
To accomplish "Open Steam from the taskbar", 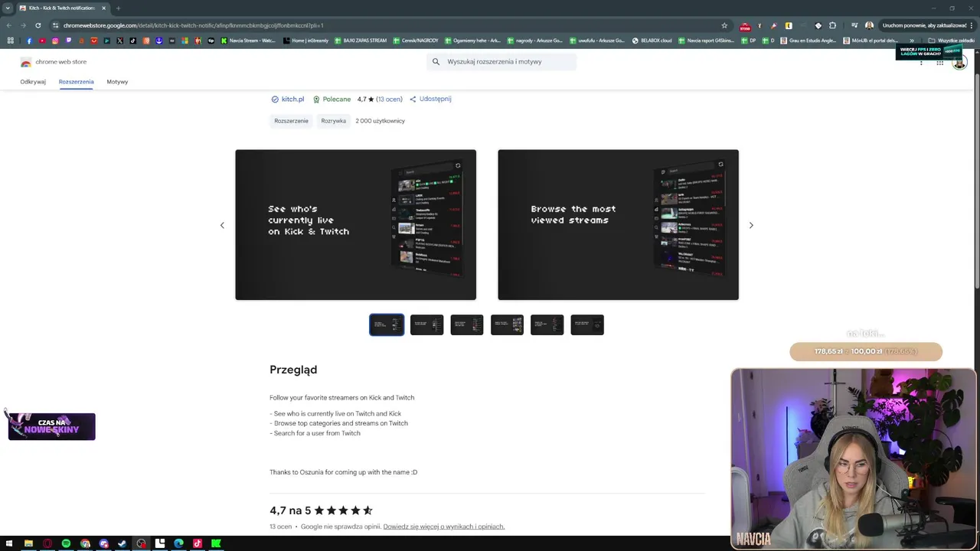I will coord(122,543).
